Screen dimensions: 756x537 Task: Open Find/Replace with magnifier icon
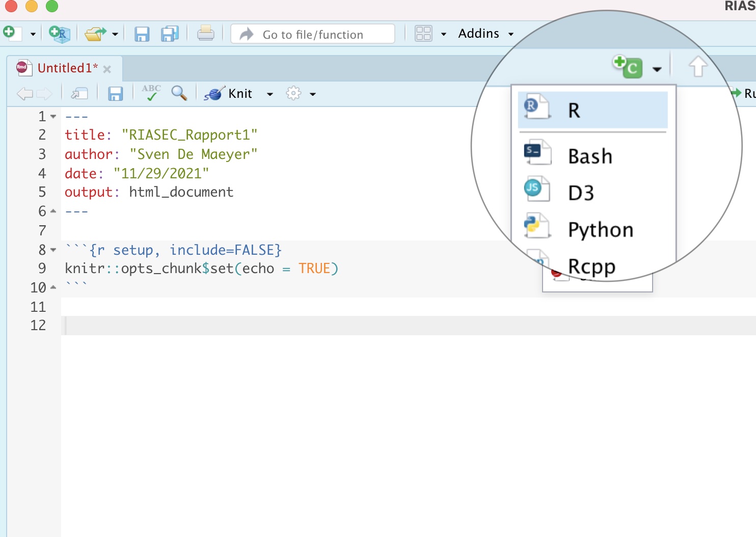point(179,93)
